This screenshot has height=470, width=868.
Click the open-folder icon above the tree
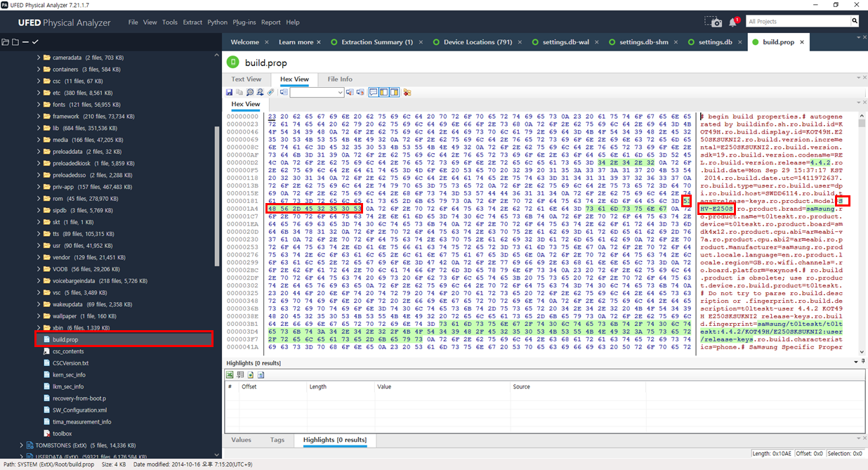tap(6, 42)
